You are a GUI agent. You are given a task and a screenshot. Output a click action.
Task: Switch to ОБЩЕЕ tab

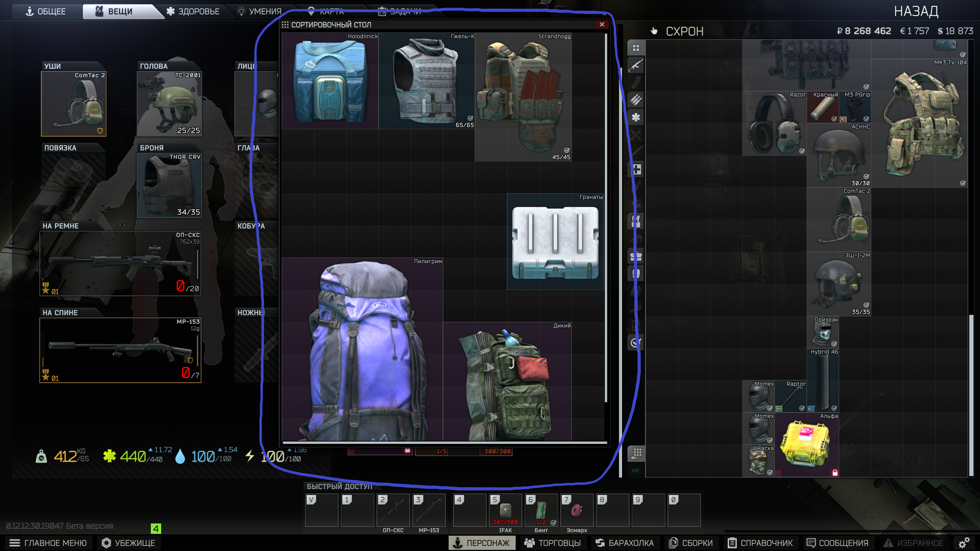tap(46, 11)
